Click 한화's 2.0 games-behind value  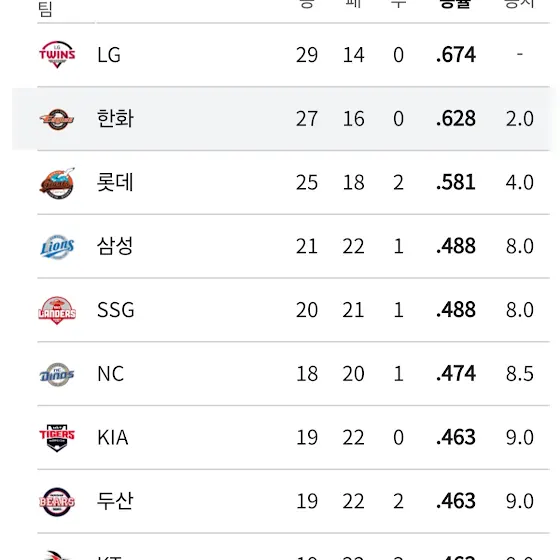coord(520,119)
